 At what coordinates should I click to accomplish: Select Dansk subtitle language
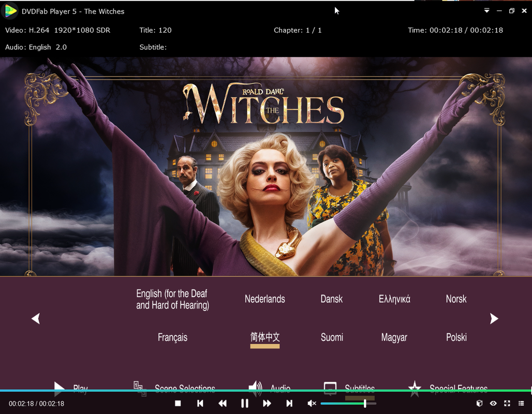[332, 299]
